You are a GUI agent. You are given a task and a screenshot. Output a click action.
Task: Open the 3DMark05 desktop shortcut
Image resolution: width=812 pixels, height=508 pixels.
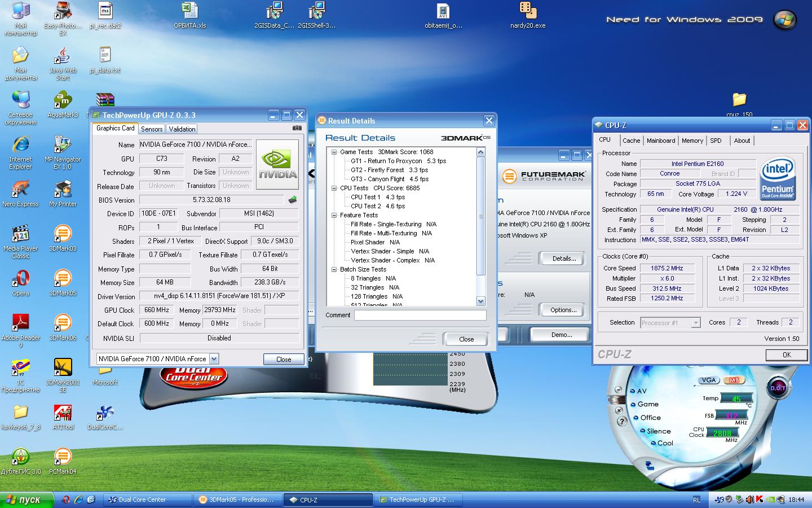(x=63, y=282)
